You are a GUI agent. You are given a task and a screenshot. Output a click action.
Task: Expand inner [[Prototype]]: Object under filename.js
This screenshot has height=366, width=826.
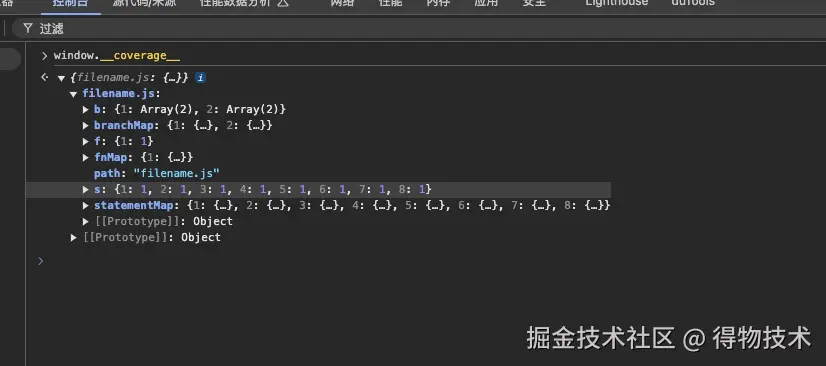[x=86, y=222]
